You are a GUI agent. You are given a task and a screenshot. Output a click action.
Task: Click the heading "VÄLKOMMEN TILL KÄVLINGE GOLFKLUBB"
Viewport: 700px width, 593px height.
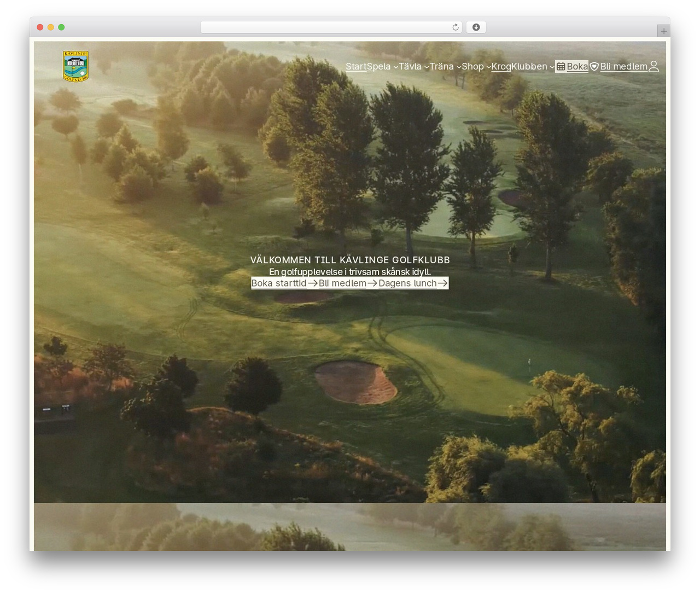(350, 260)
